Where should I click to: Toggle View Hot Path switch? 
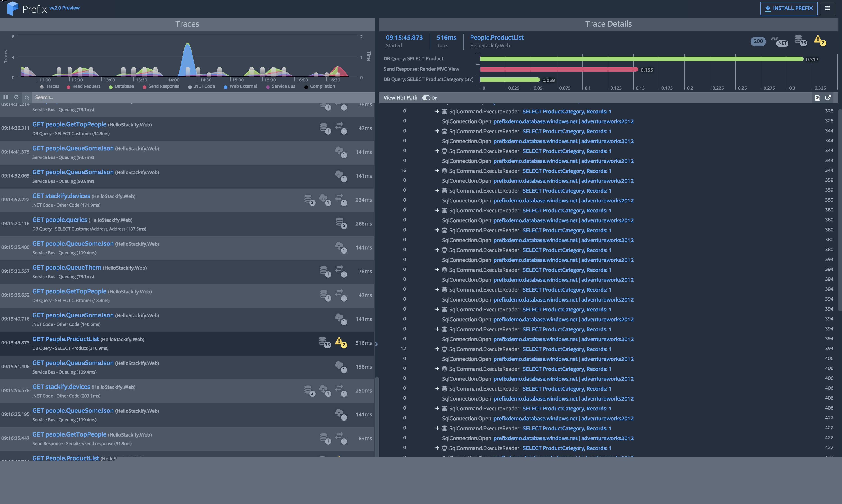click(426, 98)
